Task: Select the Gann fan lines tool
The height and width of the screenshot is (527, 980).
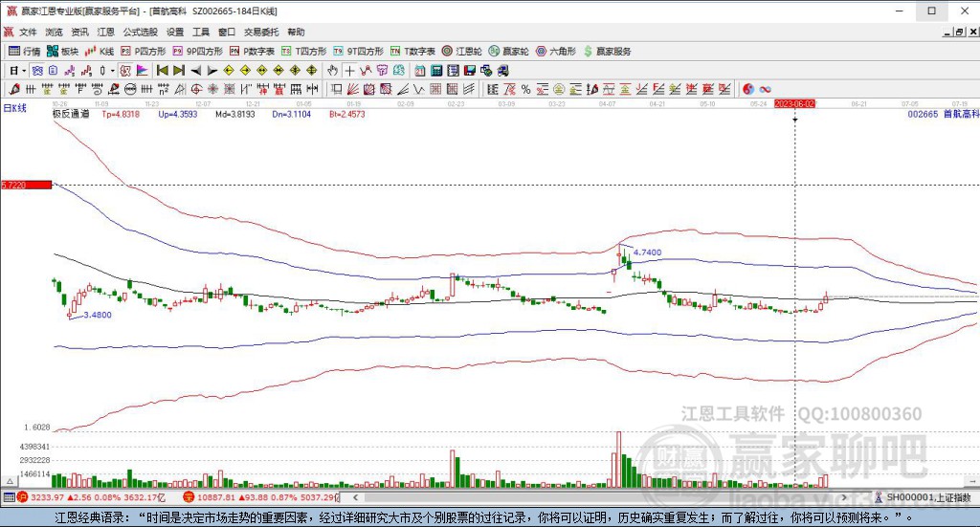Action: 352,89
